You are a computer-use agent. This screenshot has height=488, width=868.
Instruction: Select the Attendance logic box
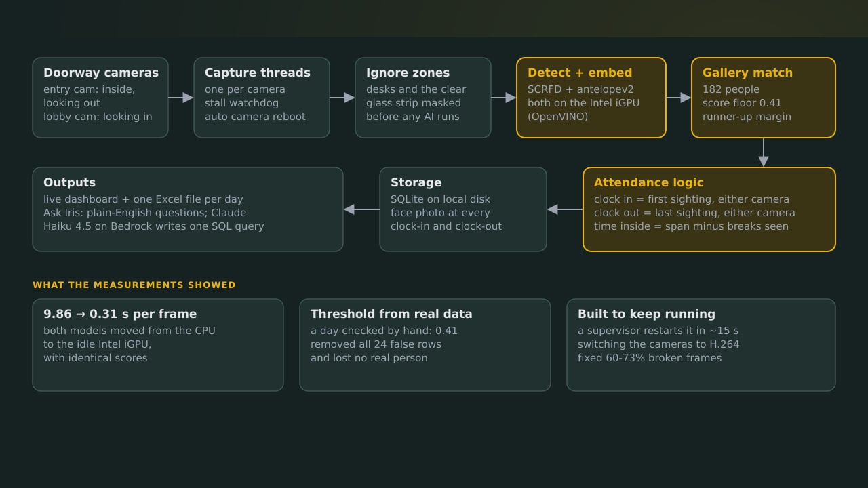pyautogui.click(x=709, y=209)
